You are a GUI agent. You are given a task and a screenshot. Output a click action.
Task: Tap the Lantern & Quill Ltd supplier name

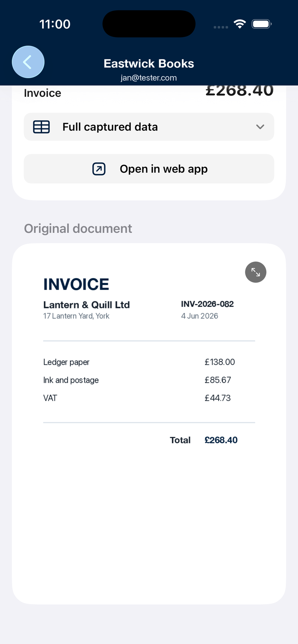pos(86,305)
